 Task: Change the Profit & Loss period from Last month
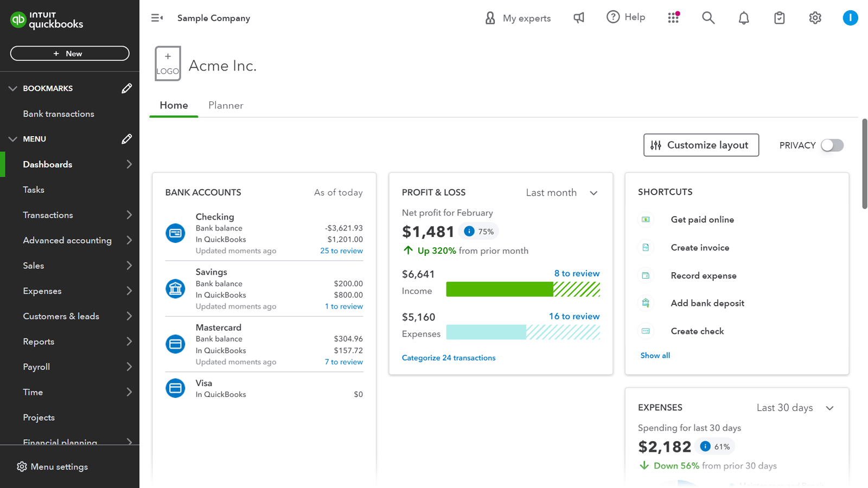pyautogui.click(x=561, y=192)
